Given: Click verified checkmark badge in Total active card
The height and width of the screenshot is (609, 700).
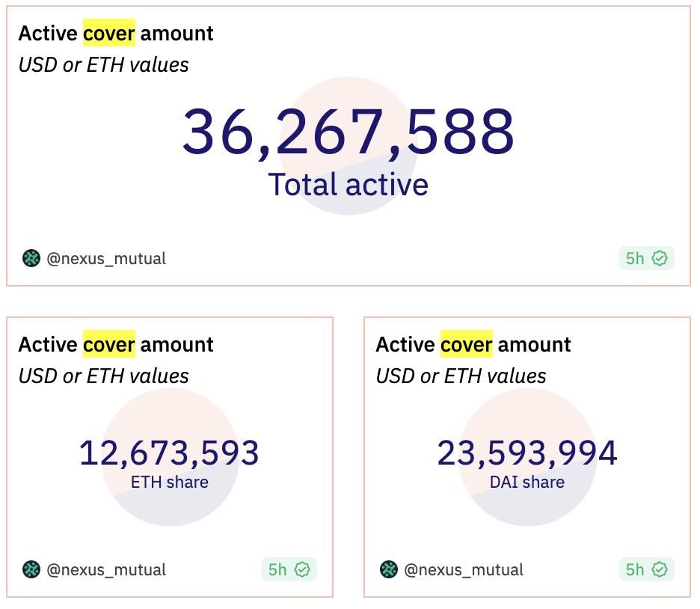Looking at the screenshot, I should pos(660,258).
